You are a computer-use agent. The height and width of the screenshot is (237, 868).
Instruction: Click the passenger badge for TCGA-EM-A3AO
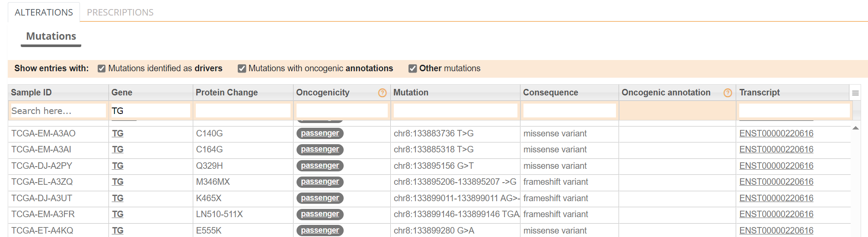(320, 133)
